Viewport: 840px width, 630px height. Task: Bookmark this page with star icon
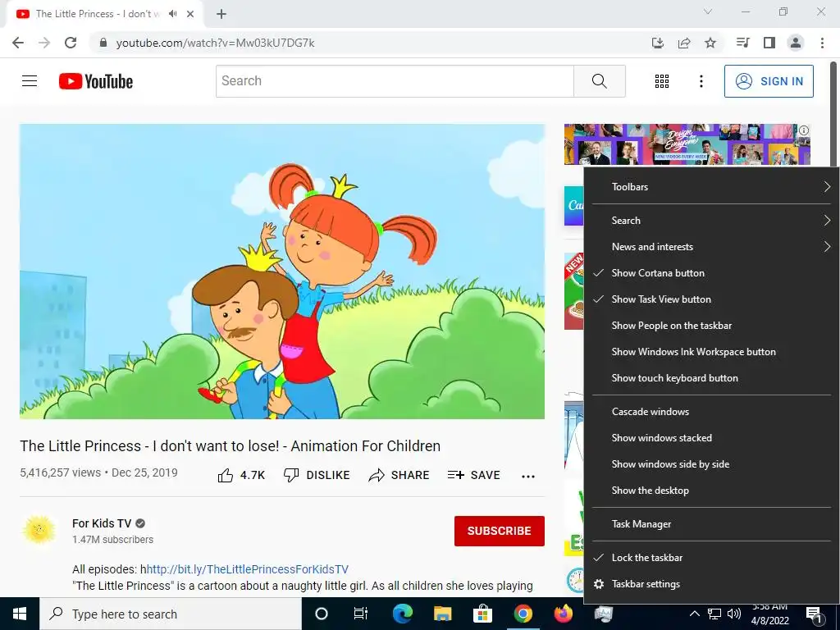[x=710, y=43]
